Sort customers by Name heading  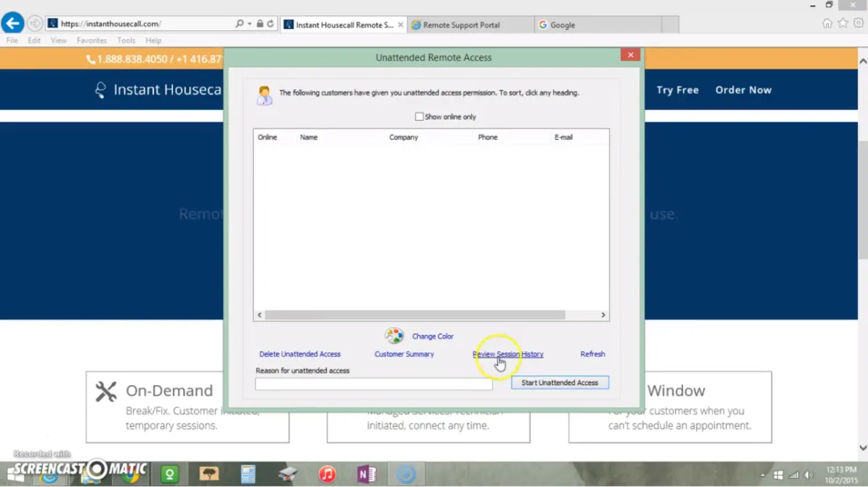coord(309,137)
